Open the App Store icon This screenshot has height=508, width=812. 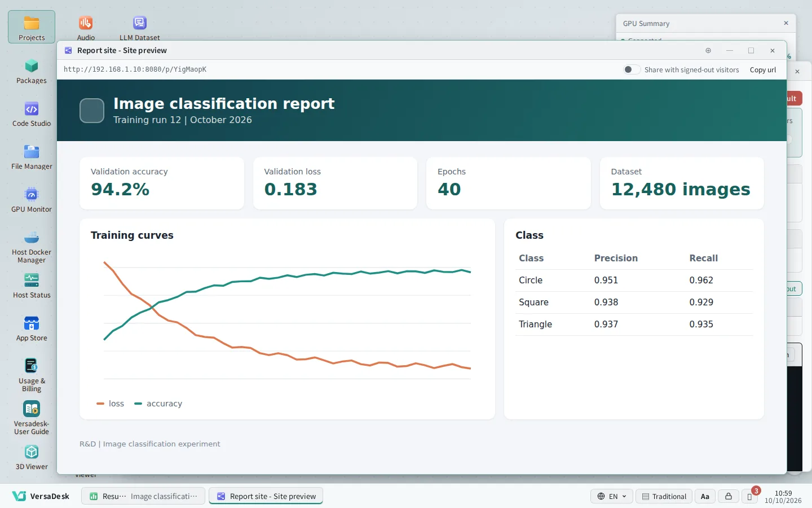point(32,329)
